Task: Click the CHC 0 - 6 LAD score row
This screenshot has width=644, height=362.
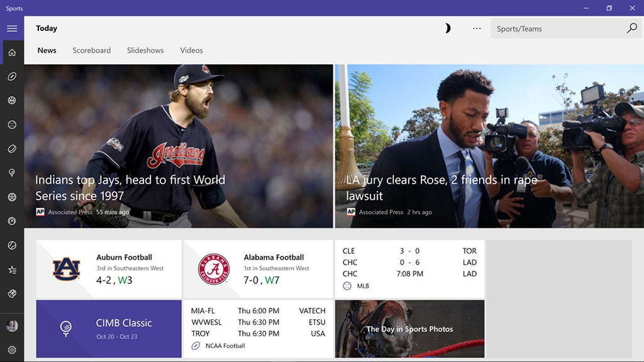Action: [x=409, y=262]
